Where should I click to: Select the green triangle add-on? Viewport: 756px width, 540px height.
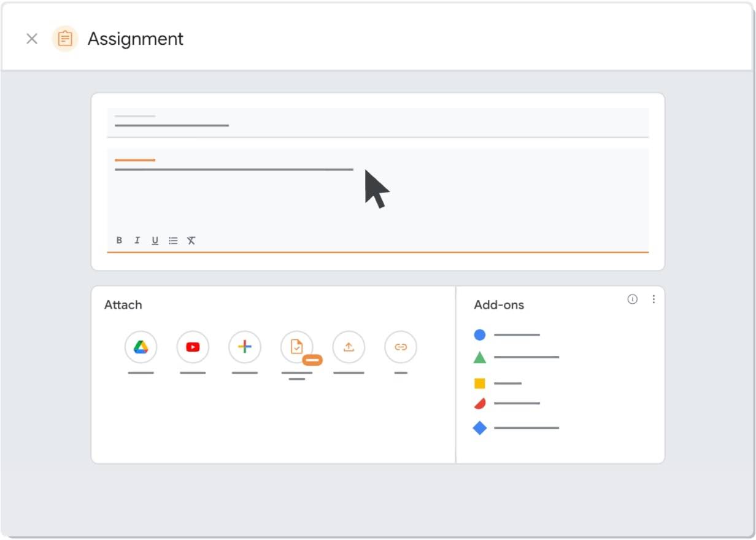click(x=480, y=357)
